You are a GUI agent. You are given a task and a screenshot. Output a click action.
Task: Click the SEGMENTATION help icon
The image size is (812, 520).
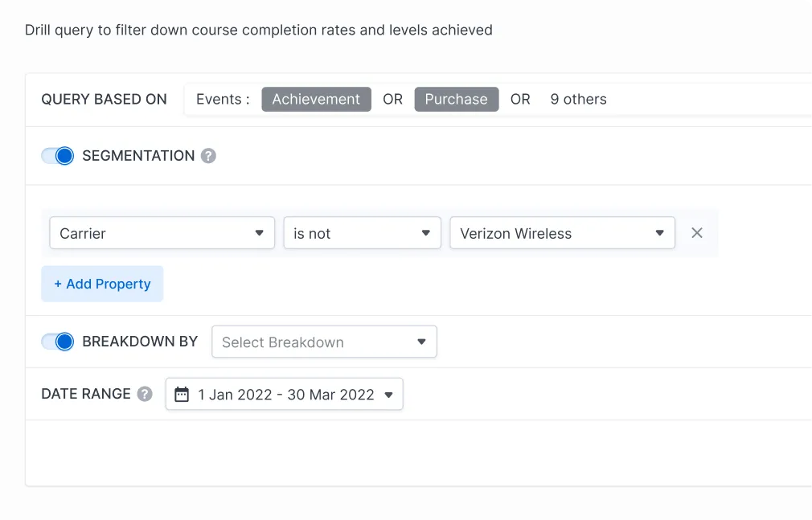[208, 156]
